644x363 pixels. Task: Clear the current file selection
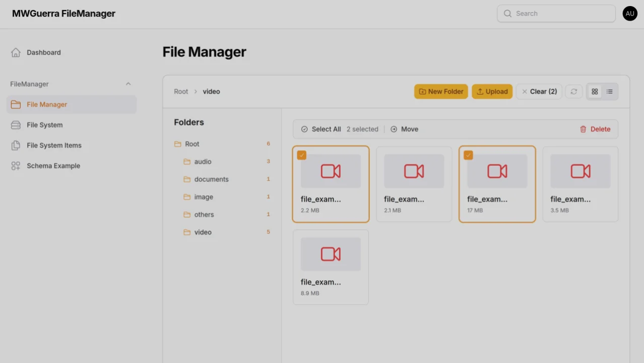[x=539, y=91]
